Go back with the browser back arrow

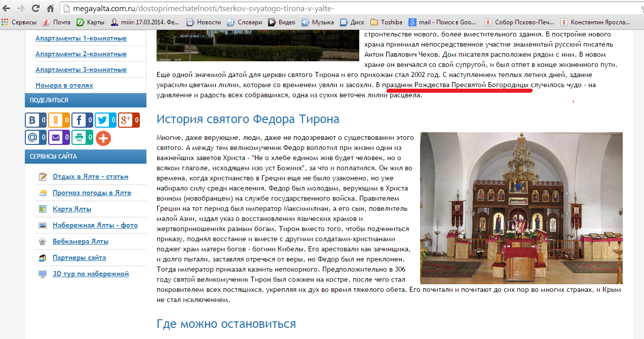pyautogui.click(x=7, y=8)
